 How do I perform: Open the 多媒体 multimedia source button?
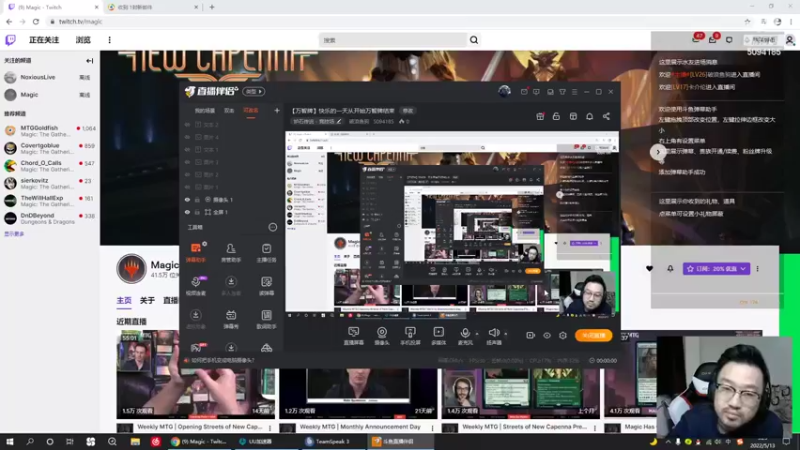click(x=438, y=336)
